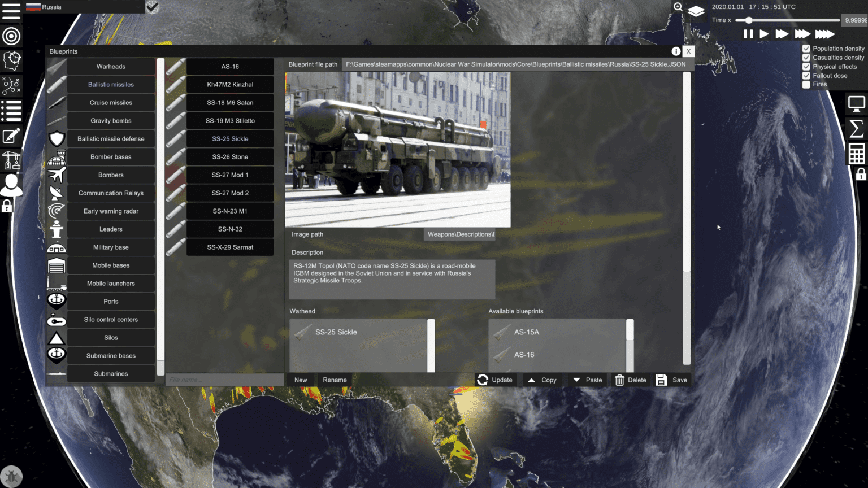Image resolution: width=868 pixels, height=488 pixels.
Task: Select SS-18 M6 Satan blueprint
Action: click(x=230, y=102)
